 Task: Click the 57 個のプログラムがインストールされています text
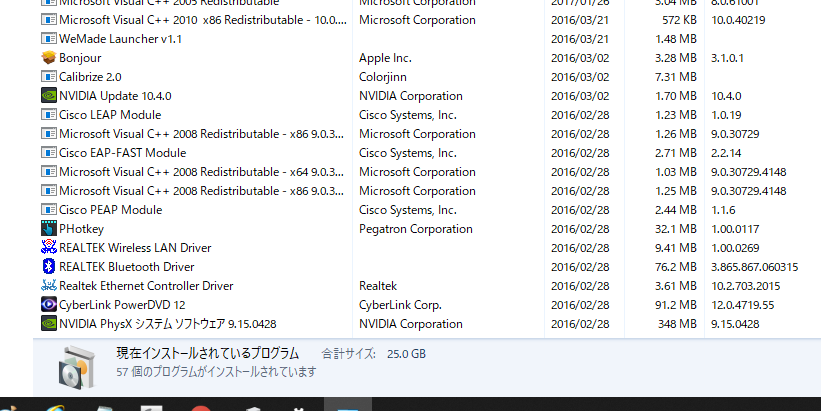click(216, 372)
